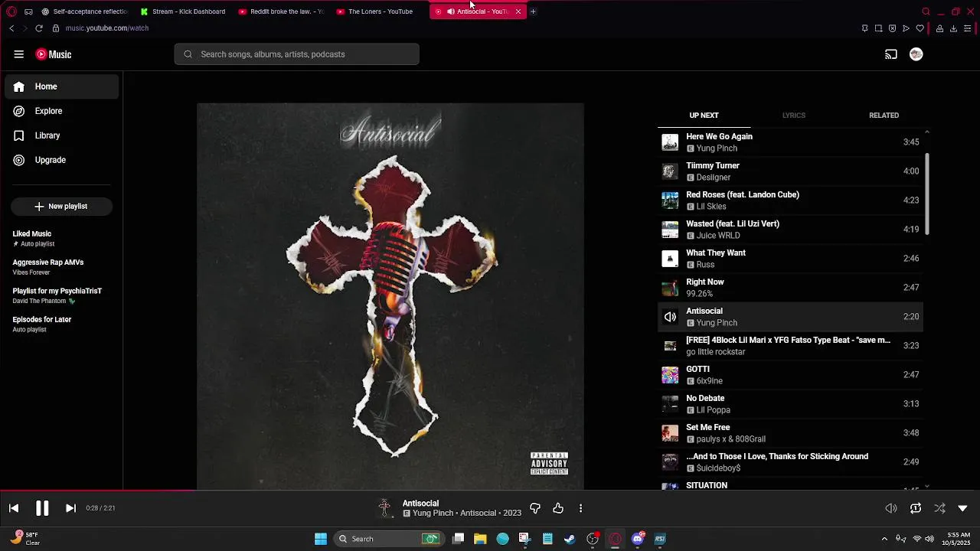This screenshot has width=980, height=551.
Task: Select Explore in the sidebar
Action: point(62,111)
